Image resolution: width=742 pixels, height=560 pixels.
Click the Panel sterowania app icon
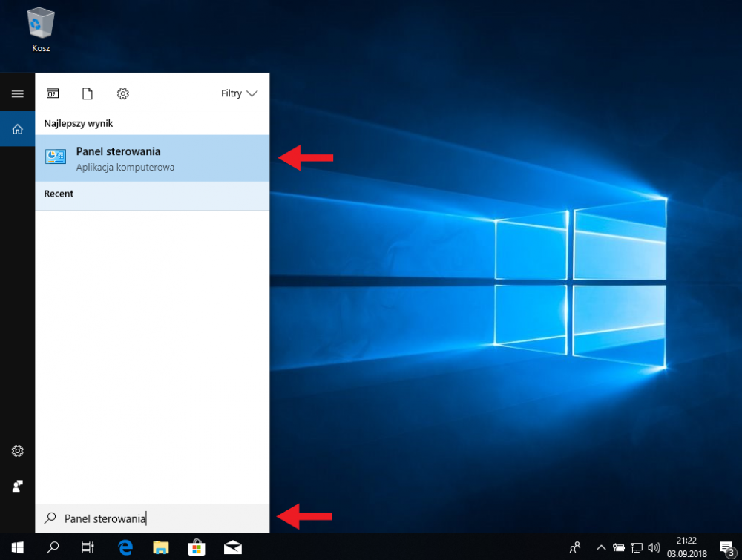pyautogui.click(x=56, y=156)
